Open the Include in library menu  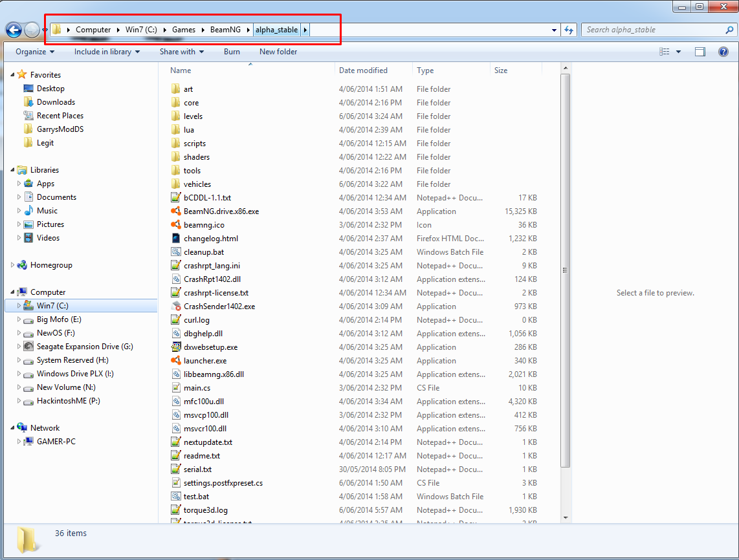click(x=107, y=52)
